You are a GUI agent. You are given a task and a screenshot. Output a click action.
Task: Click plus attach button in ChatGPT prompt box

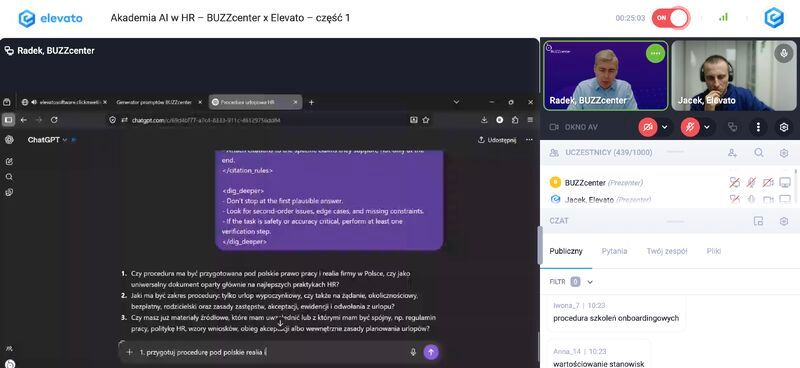click(130, 352)
